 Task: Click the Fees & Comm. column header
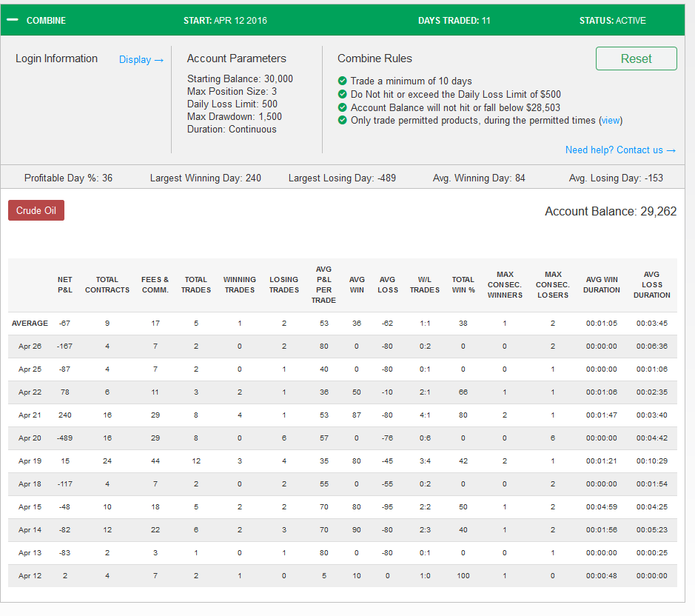(155, 285)
